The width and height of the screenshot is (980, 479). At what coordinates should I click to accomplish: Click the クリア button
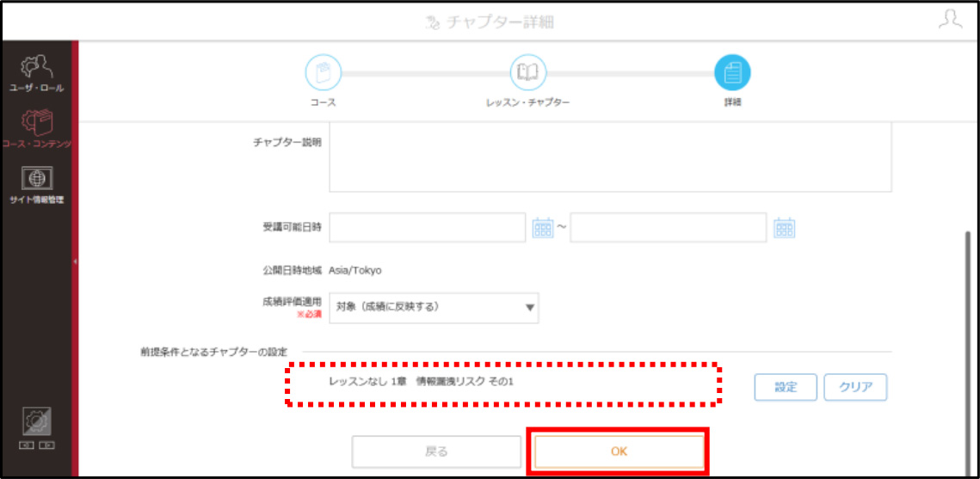coord(855,387)
